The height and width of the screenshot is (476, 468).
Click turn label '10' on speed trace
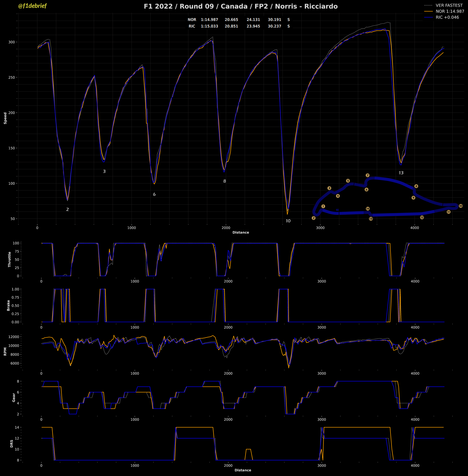coord(288,221)
